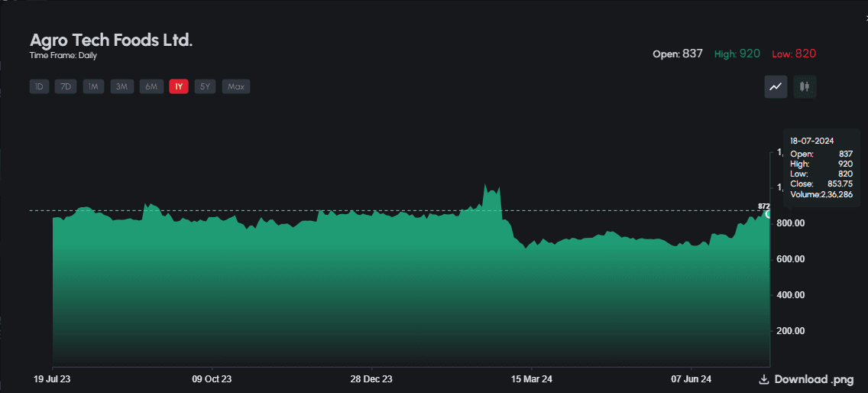Click the current price marker dot
The image size is (868, 393).
(x=769, y=214)
